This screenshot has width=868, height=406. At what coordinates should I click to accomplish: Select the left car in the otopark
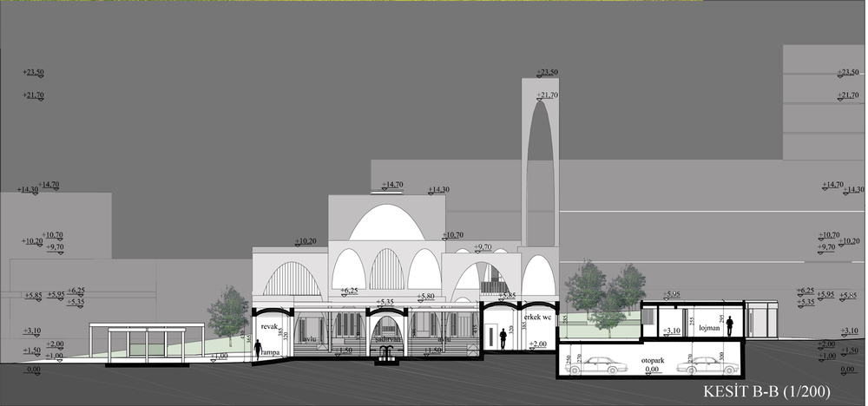click(597, 366)
